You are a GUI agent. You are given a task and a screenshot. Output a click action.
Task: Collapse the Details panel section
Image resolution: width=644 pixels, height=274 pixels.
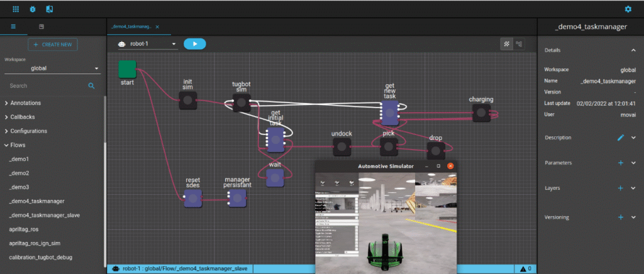[x=633, y=50]
